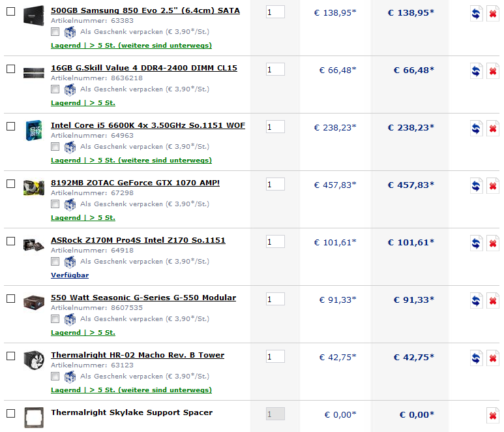Open 16GB G.Skill Value 4 product link
This screenshot has height=432, width=504.
(x=144, y=68)
